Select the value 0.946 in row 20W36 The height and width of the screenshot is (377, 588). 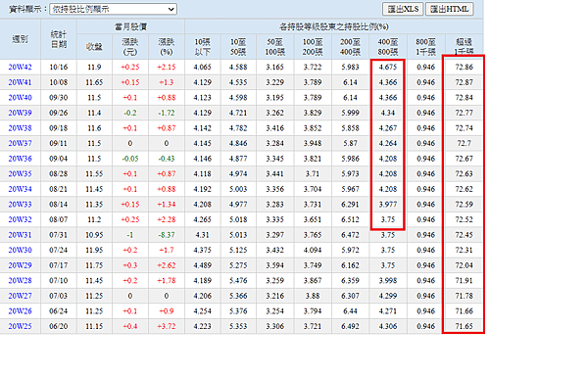(x=425, y=159)
